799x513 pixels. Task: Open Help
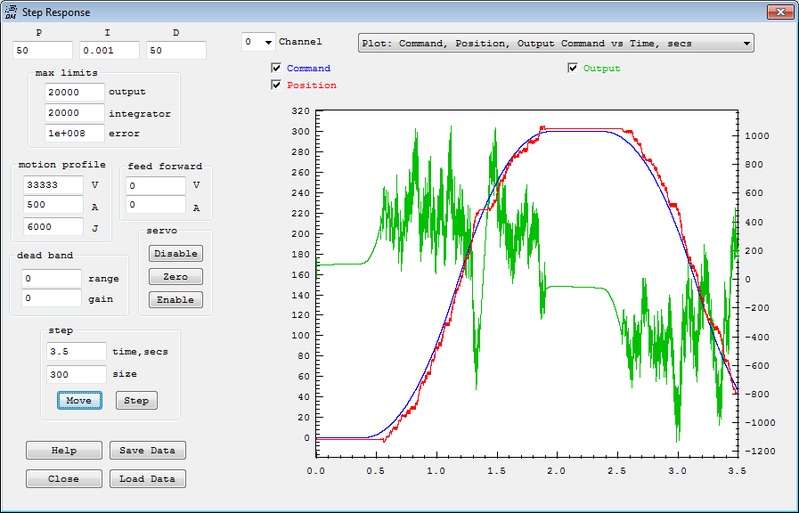tap(64, 450)
